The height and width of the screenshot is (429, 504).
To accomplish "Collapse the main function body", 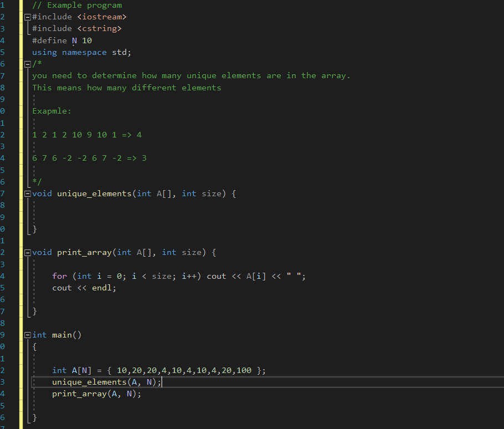I will 27,335.
